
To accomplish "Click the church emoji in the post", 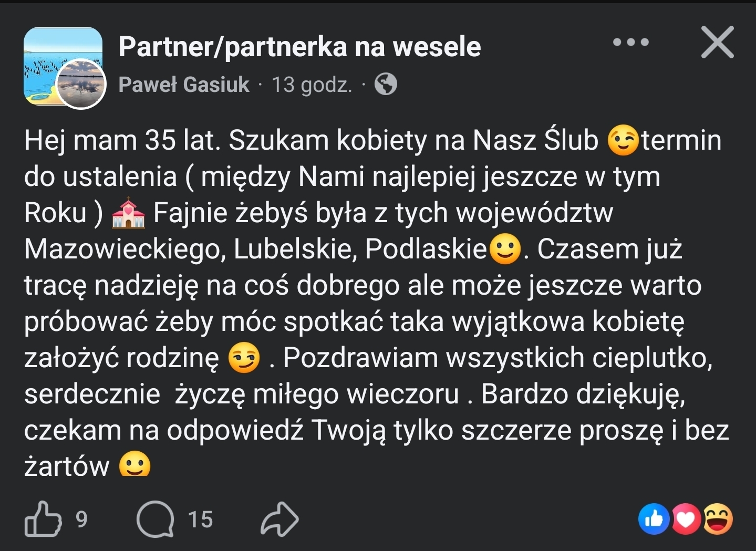I will (129, 213).
